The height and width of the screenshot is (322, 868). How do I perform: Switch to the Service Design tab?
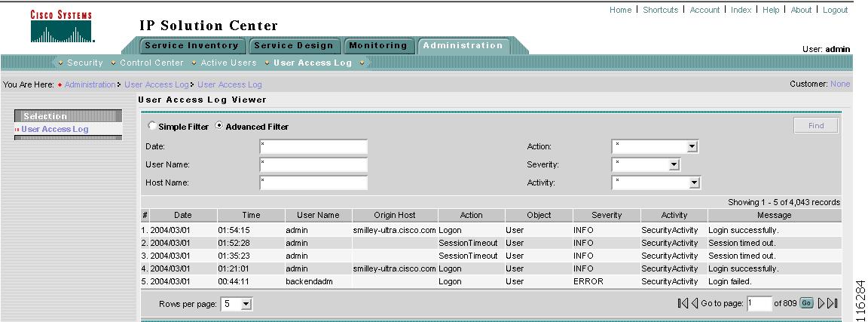pyautogui.click(x=293, y=45)
